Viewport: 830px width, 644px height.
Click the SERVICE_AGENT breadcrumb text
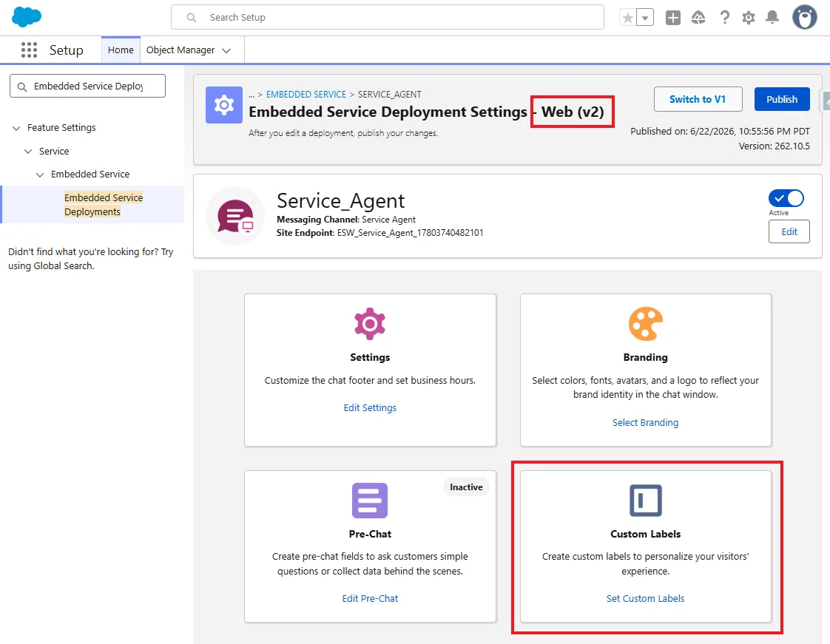tap(390, 94)
